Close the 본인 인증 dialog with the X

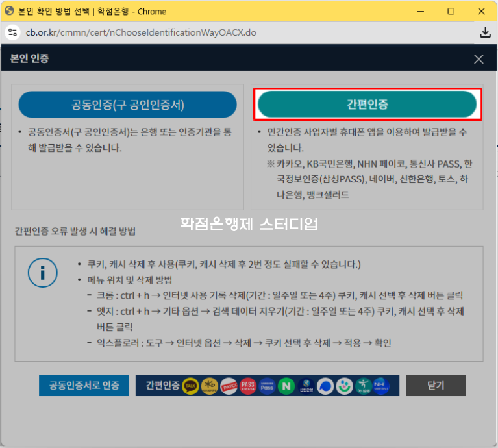479,59
